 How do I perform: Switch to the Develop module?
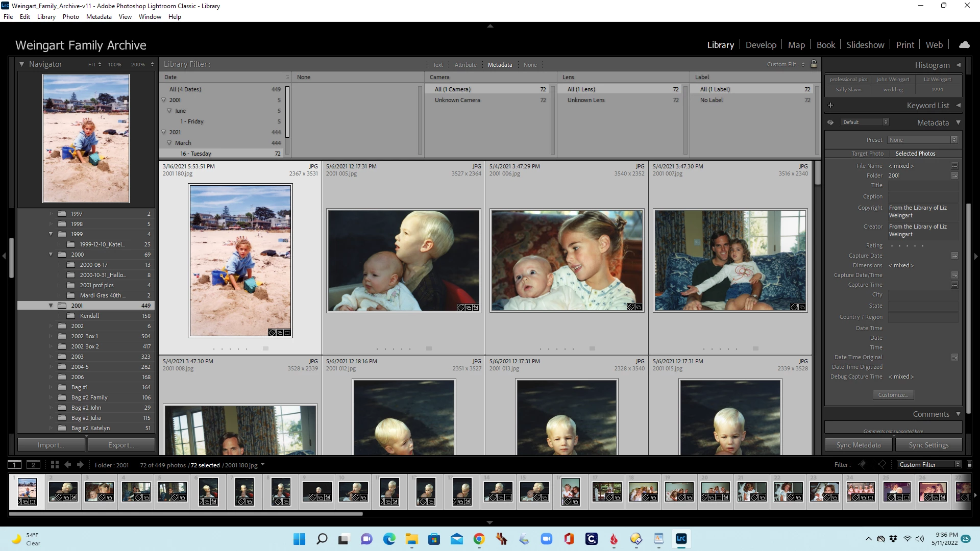pyautogui.click(x=761, y=45)
